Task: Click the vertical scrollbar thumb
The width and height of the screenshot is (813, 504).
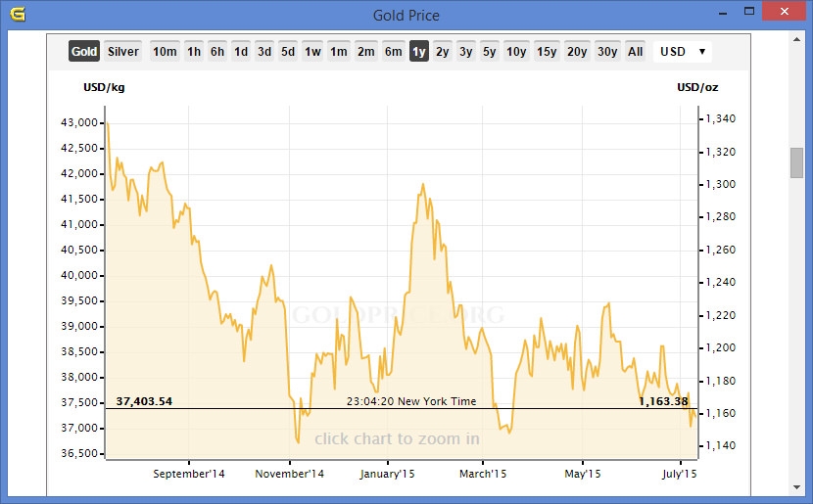Action: coord(797,162)
